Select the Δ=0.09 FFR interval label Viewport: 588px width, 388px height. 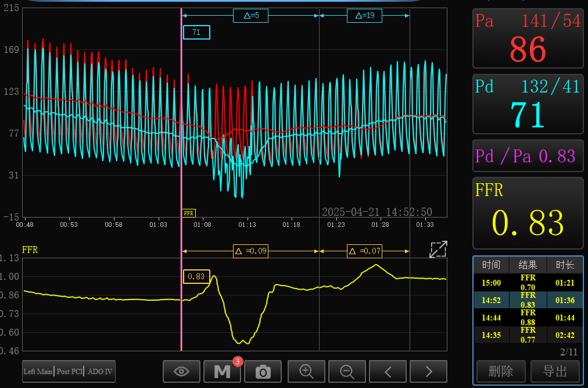[250, 251]
